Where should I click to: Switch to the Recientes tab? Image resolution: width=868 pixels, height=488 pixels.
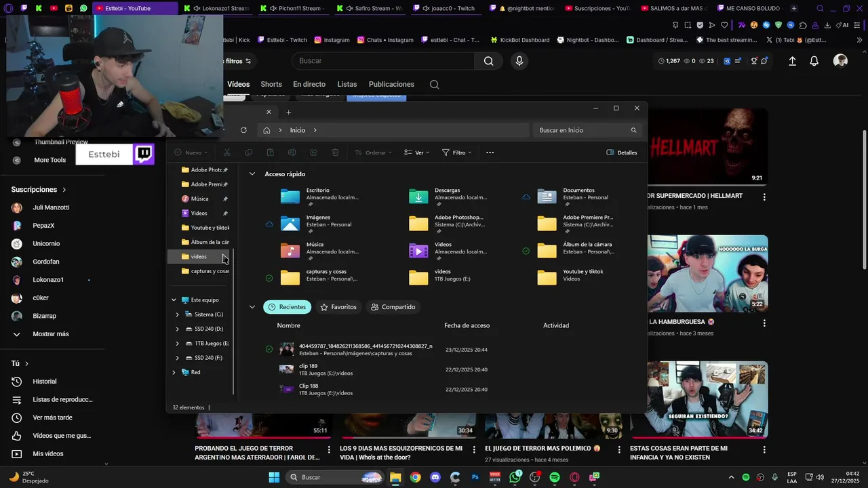coord(287,307)
